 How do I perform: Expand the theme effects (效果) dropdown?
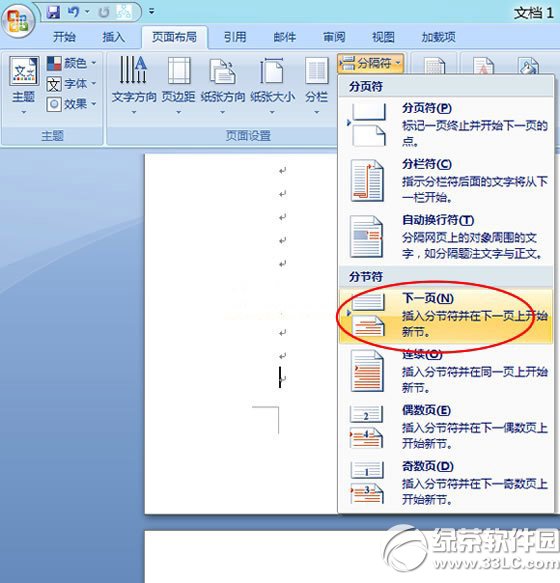(72, 104)
